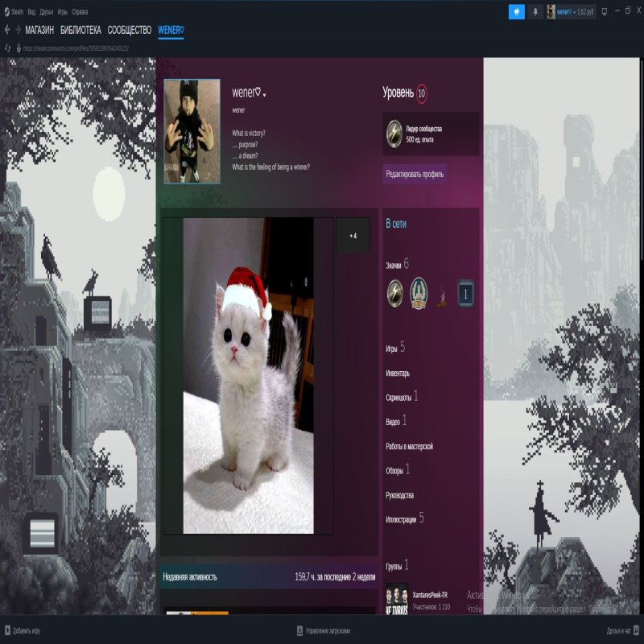Click the blue announcements megaphone icon
This screenshot has width=644, height=644.
pyautogui.click(x=516, y=11)
